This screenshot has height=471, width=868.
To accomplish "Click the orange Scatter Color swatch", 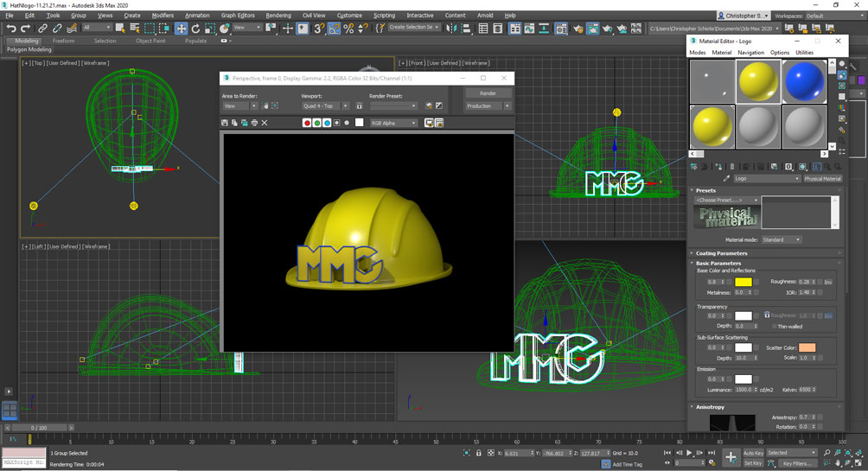I will (807, 347).
